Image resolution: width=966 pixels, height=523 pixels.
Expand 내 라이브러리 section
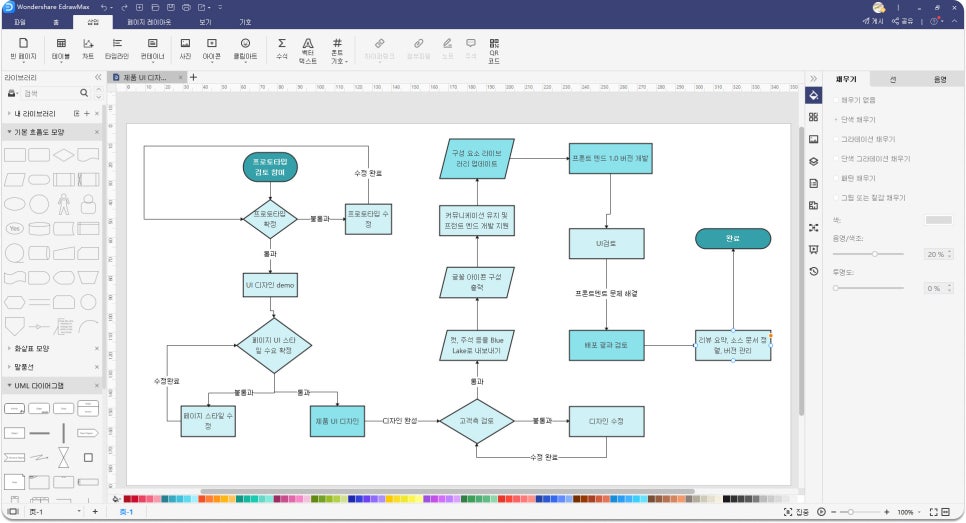point(9,113)
